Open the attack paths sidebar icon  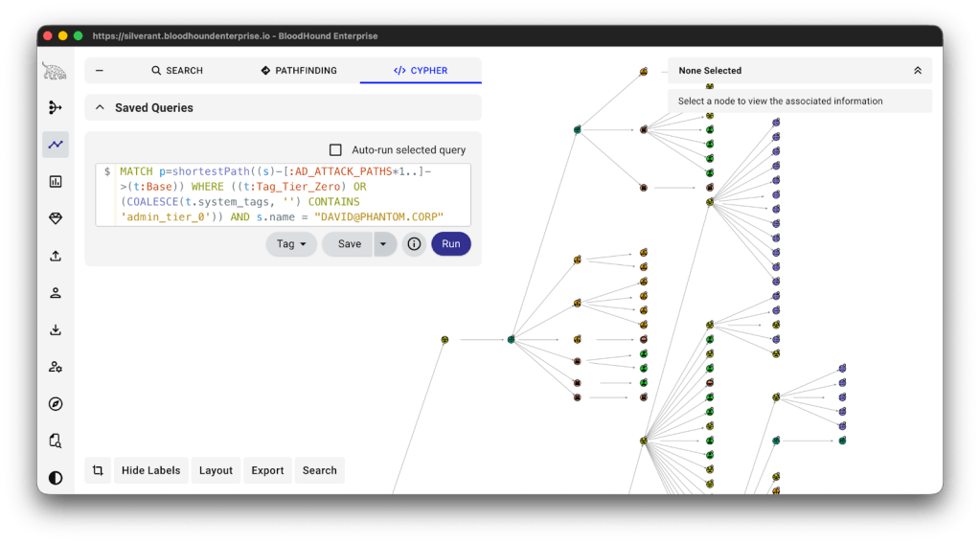[56, 108]
